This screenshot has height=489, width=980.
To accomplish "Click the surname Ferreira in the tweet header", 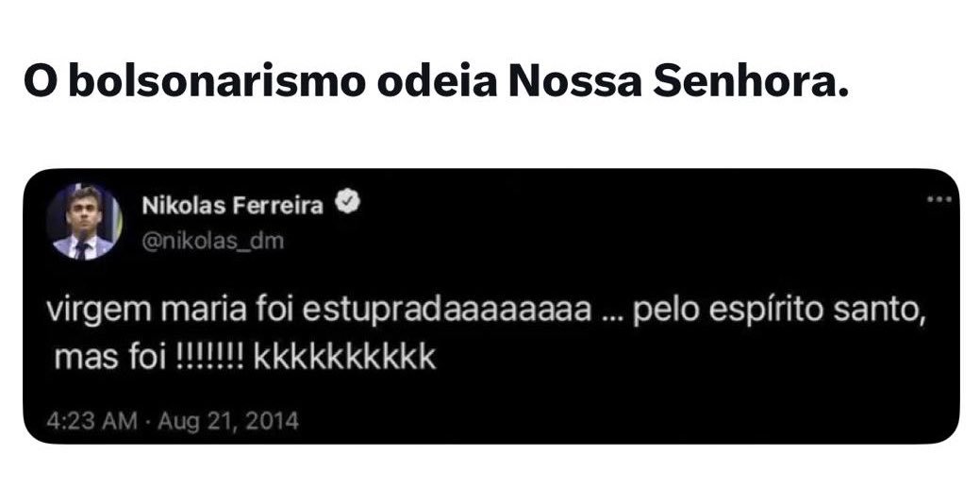I will coord(278,206).
